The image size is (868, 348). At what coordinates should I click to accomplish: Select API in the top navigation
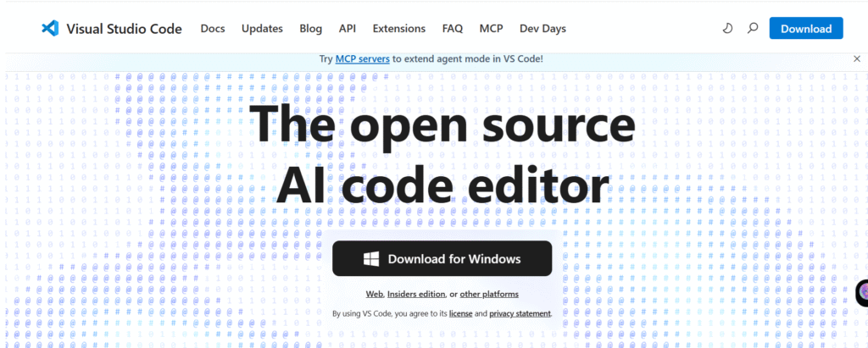click(348, 28)
